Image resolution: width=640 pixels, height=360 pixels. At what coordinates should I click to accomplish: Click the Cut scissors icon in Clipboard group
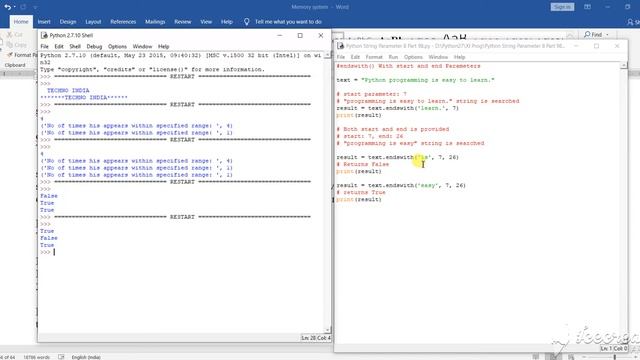(x=9, y=35)
